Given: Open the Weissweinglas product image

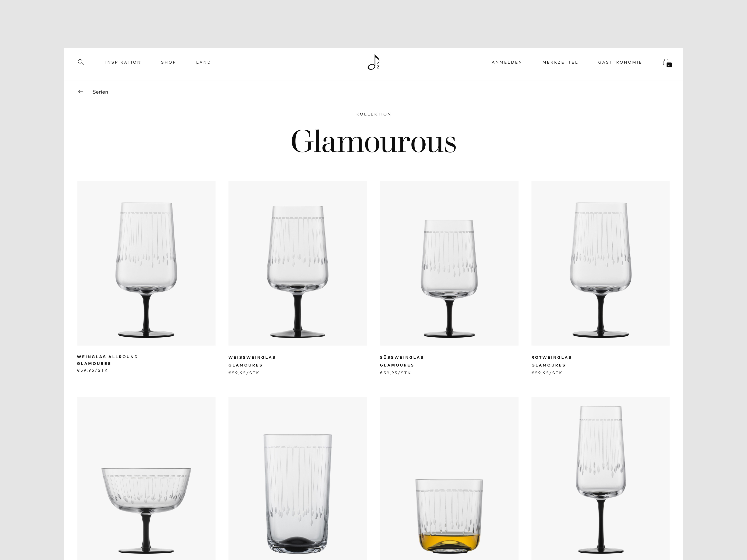Looking at the screenshot, I should 297,263.
